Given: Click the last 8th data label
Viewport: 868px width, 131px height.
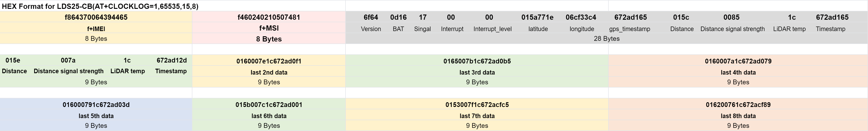Looking at the screenshot, I should [738, 116].
